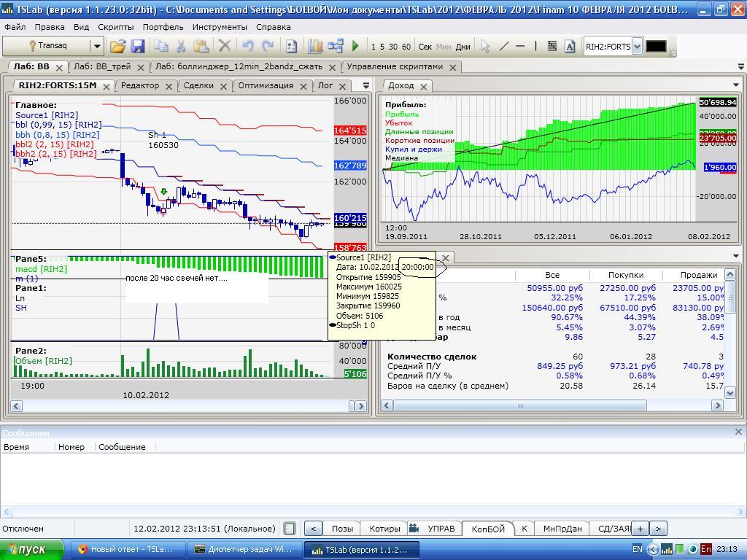Switch timeframe to Дни (days)
This screenshot has height=560, width=747.
click(462, 47)
